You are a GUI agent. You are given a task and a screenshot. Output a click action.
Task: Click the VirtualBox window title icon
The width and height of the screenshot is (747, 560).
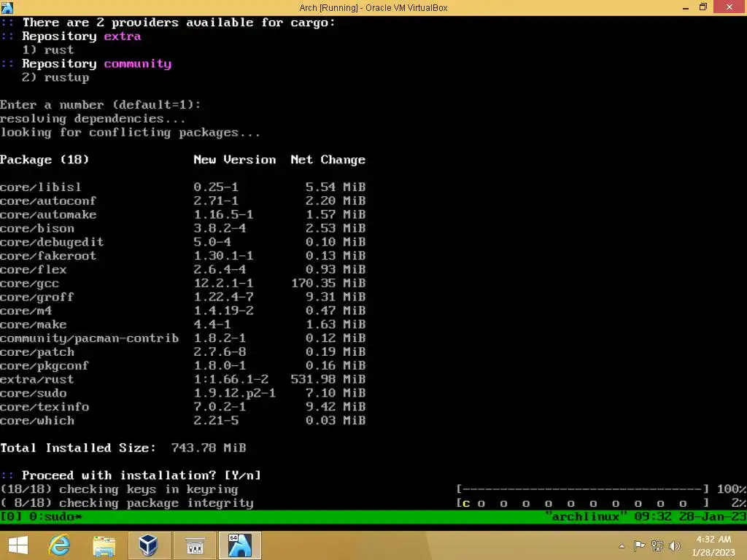(7, 7)
